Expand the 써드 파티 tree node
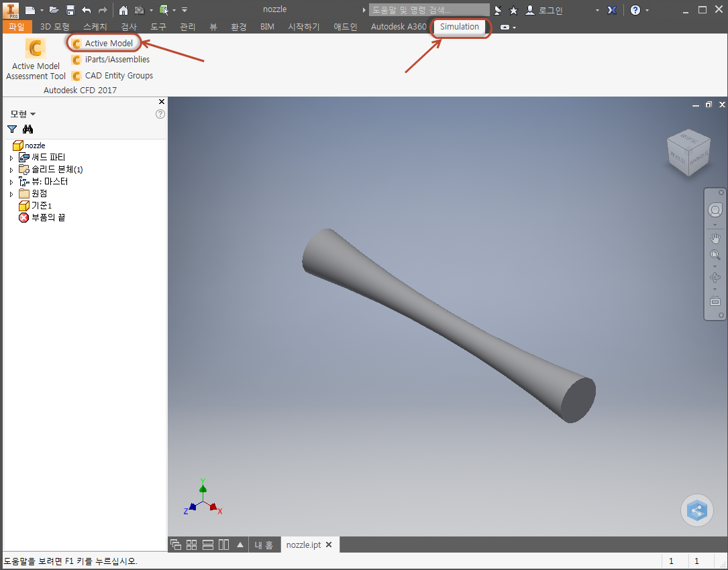 tap(11, 158)
